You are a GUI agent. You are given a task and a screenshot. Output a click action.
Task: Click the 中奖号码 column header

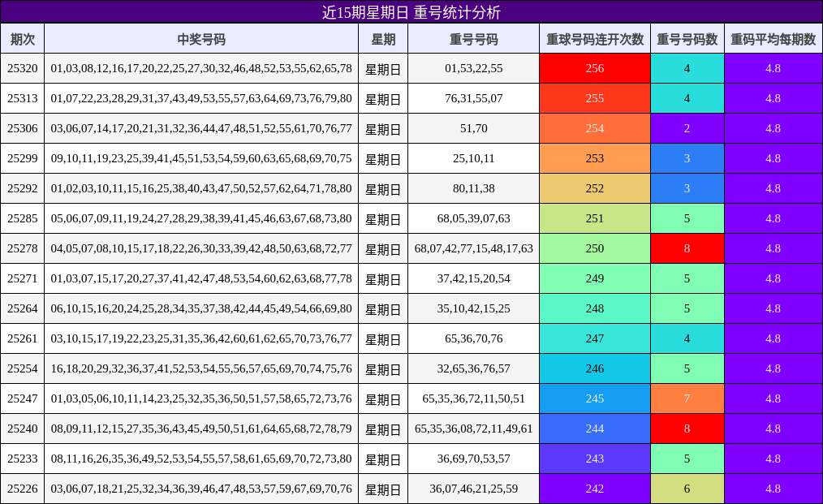[202, 37]
